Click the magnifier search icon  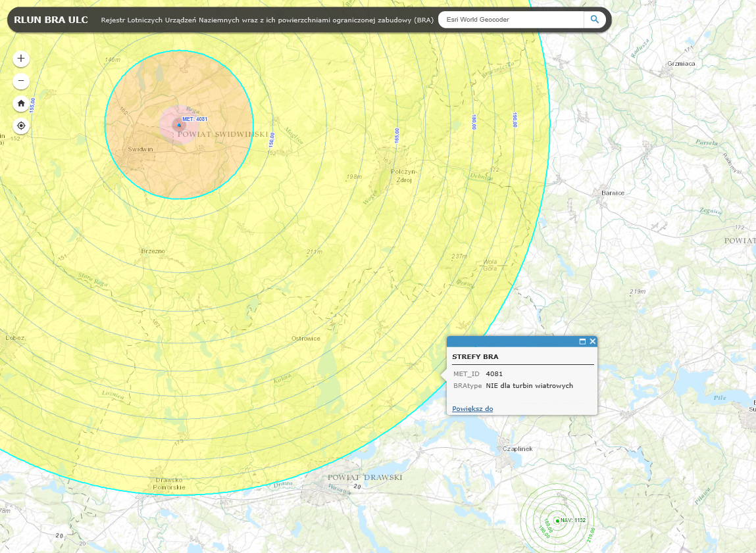[595, 20]
